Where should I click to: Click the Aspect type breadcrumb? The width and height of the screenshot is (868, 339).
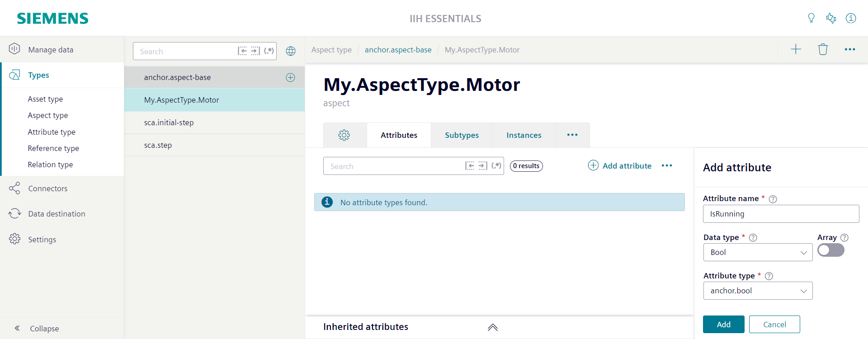331,50
